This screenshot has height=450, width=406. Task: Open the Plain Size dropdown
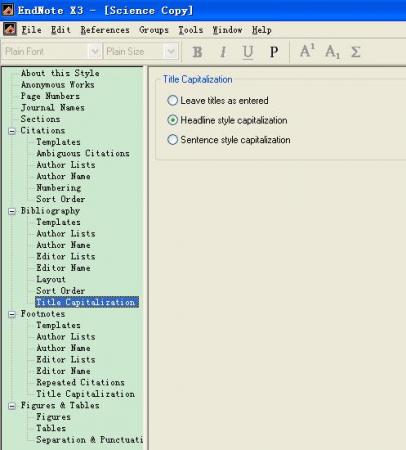tap(171, 52)
